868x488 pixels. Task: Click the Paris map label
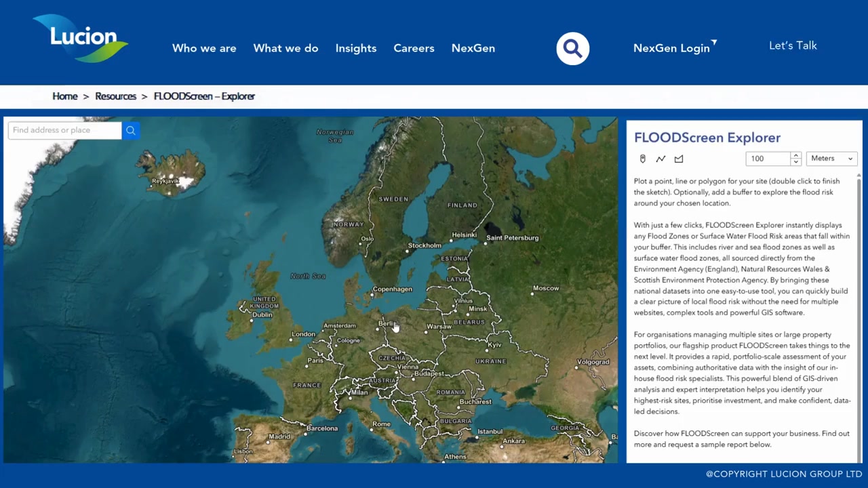pyautogui.click(x=315, y=361)
